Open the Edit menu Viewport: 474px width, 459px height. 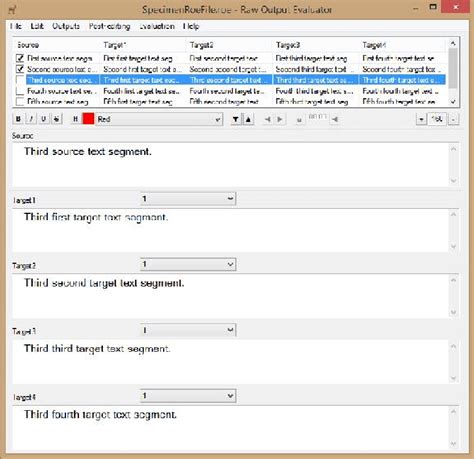[x=37, y=26]
